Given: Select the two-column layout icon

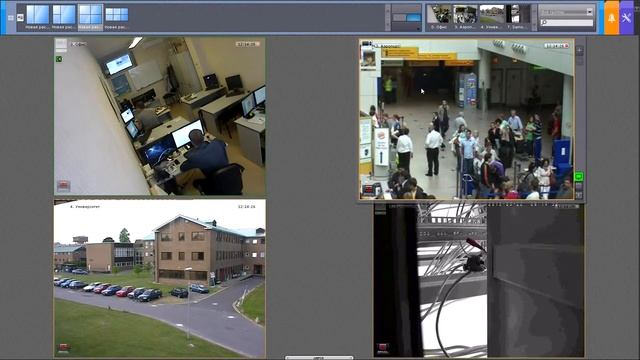Looking at the screenshot, I should [x=38, y=15].
